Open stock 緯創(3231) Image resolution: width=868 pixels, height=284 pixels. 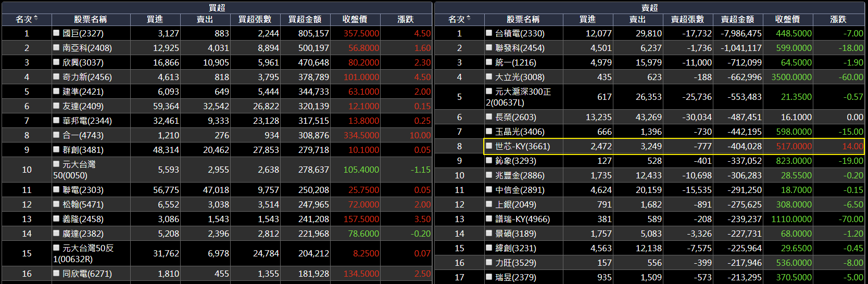tap(515, 248)
